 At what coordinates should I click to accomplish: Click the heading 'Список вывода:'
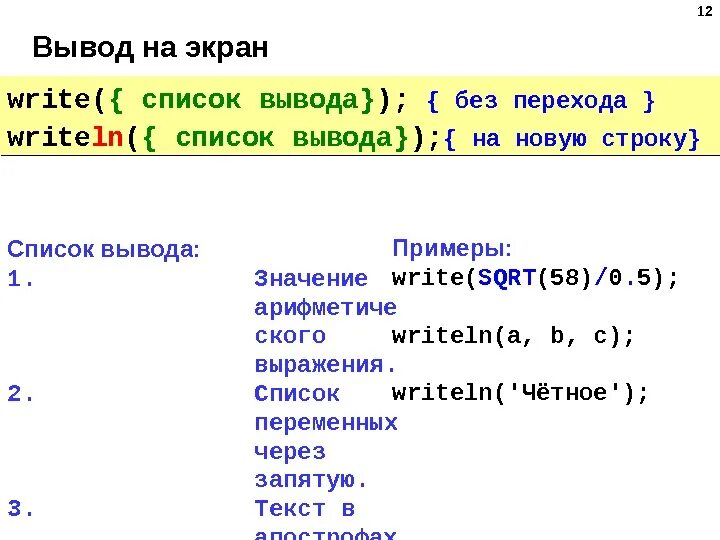coord(103,249)
